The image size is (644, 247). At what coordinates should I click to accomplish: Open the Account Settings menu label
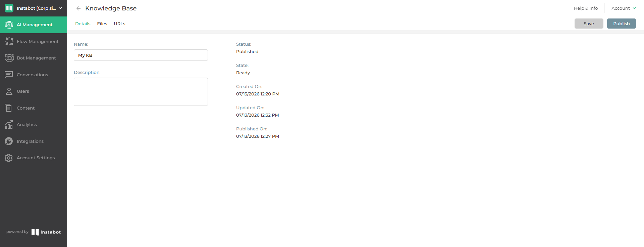click(x=36, y=158)
